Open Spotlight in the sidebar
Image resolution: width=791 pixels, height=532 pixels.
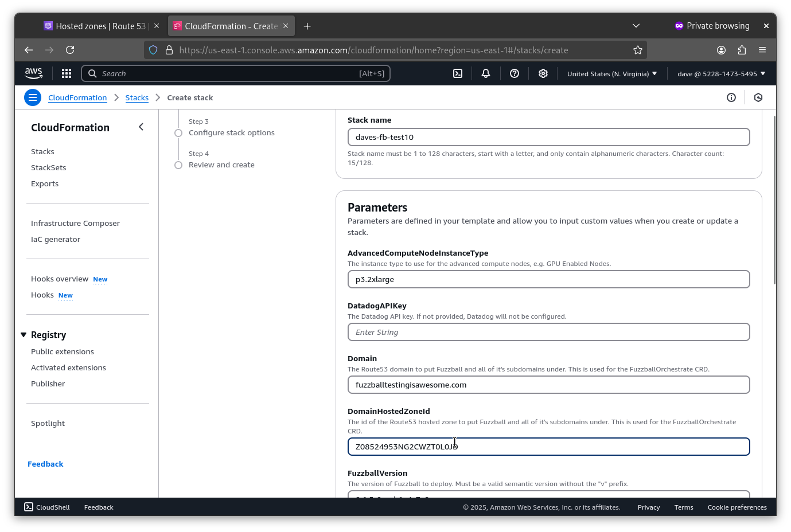point(48,423)
